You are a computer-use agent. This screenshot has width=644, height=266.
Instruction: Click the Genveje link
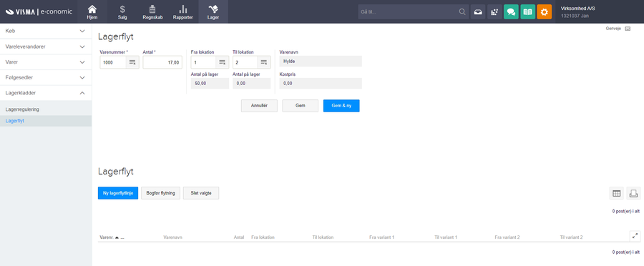pos(613,29)
